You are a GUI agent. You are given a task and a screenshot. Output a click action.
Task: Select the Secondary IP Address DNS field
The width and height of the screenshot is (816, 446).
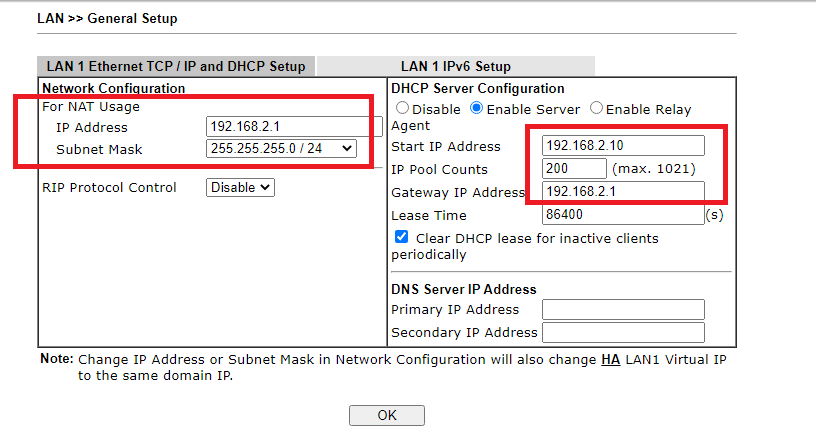coord(623,333)
